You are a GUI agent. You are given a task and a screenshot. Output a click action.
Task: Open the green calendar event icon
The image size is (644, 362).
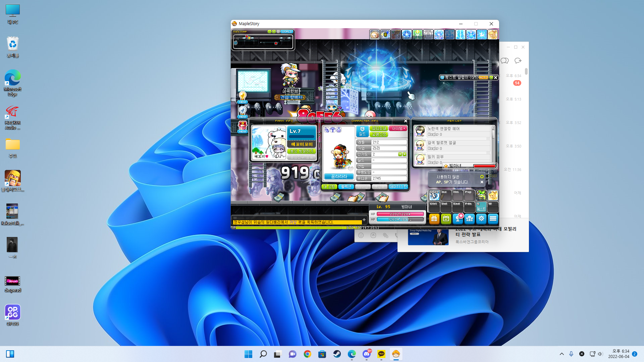coord(446,219)
